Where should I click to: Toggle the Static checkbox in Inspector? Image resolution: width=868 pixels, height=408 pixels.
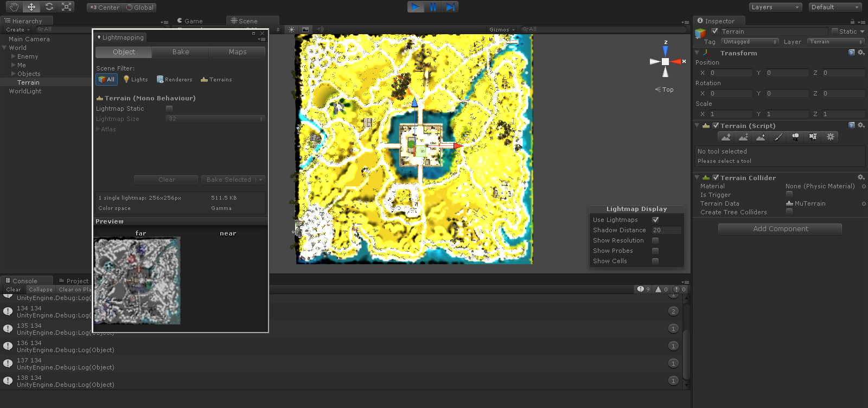[x=835, y=31]
